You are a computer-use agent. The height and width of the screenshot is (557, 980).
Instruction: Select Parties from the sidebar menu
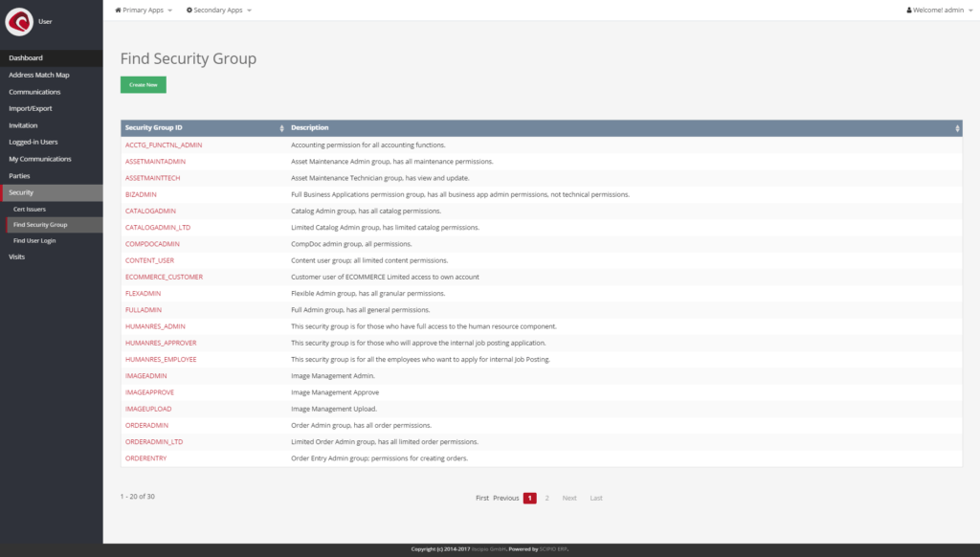(x=19, y=176)
